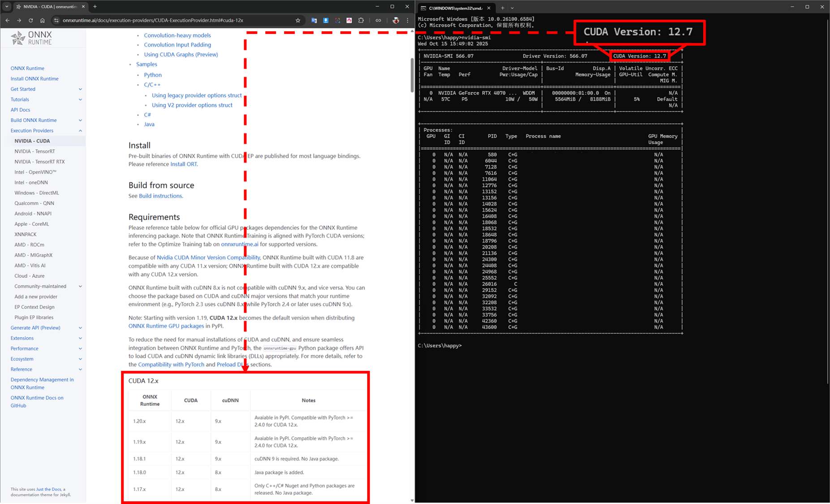
Task: Expand the Ecosystem sidebar section
Action: point(80,359)
